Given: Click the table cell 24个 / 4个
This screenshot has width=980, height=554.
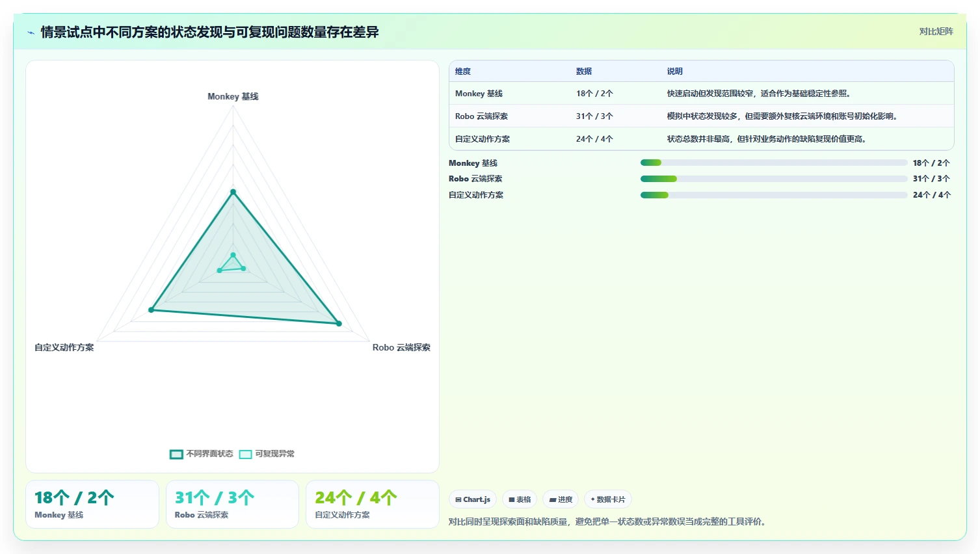Looking at the screenshot, I should tap(594, 139).
